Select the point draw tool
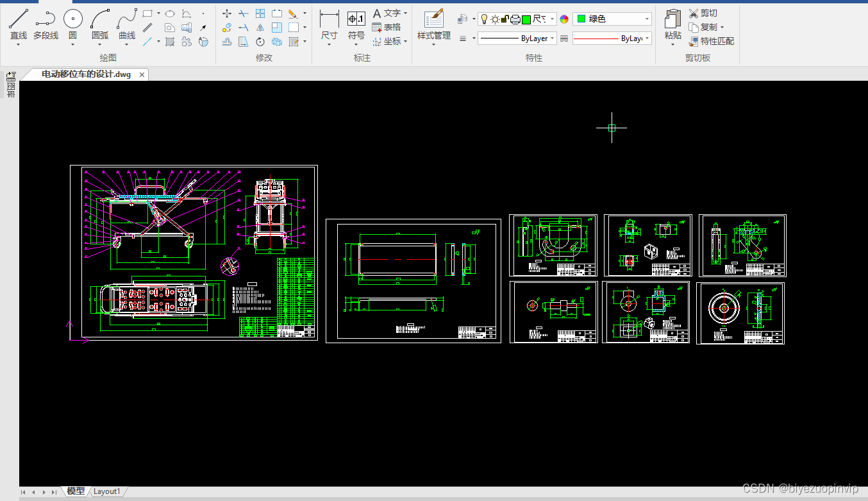Viewport: 868px width, 501px height. (x=203, y=13)
